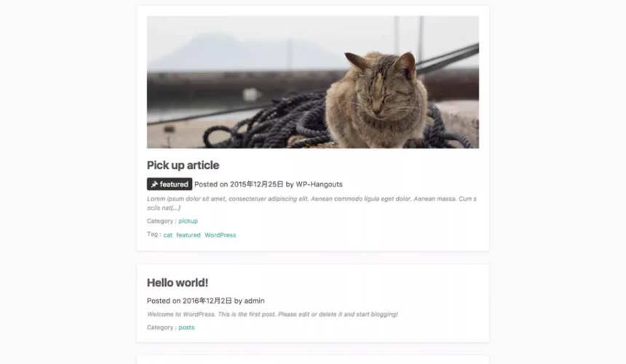Viewport: 626px width, 364px height.
Task: Select the green 'featured' tag link
Action: [x=189, y=235]
